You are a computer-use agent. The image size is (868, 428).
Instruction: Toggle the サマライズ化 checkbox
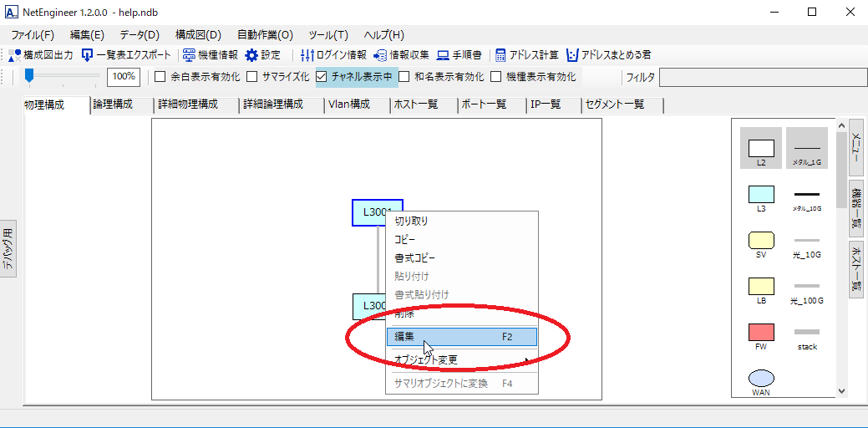[252, 77]
